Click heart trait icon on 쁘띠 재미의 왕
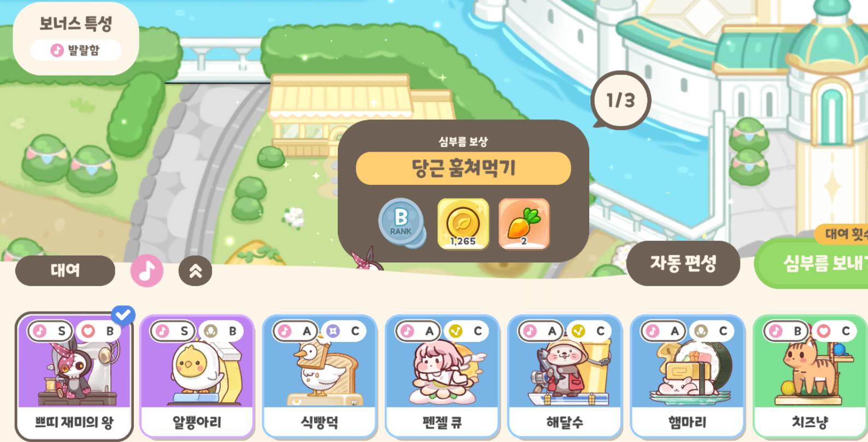 tap(87, 330)
